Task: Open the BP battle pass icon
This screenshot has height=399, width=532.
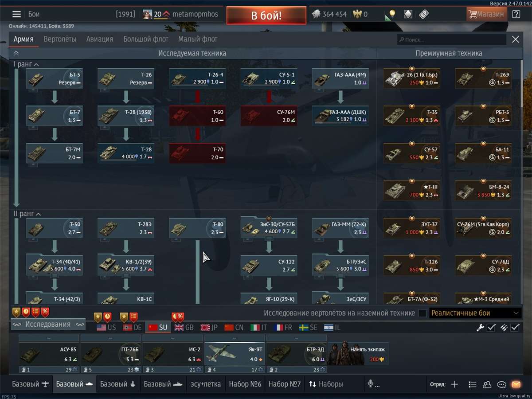Action: point(424,15)
